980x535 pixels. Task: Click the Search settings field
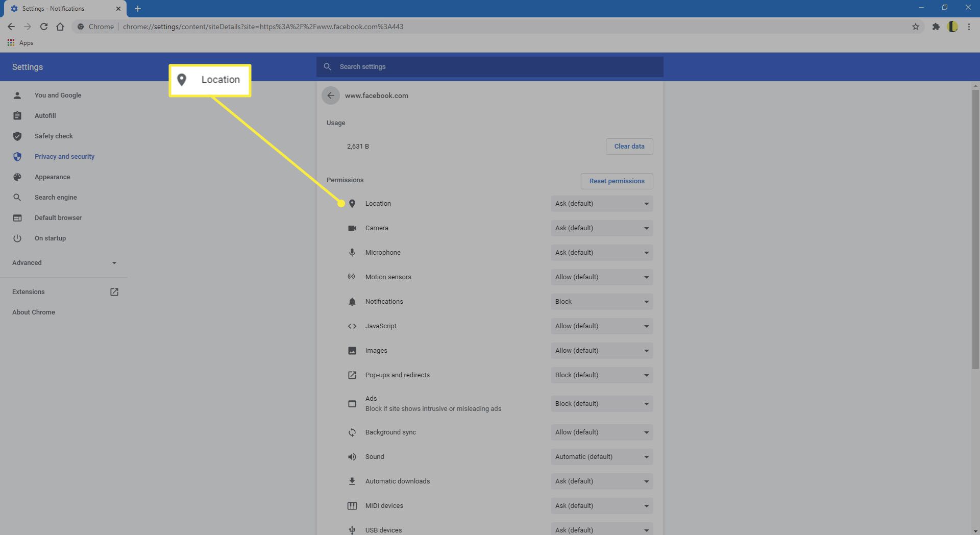pyautogui.click(x=490, y=67)
